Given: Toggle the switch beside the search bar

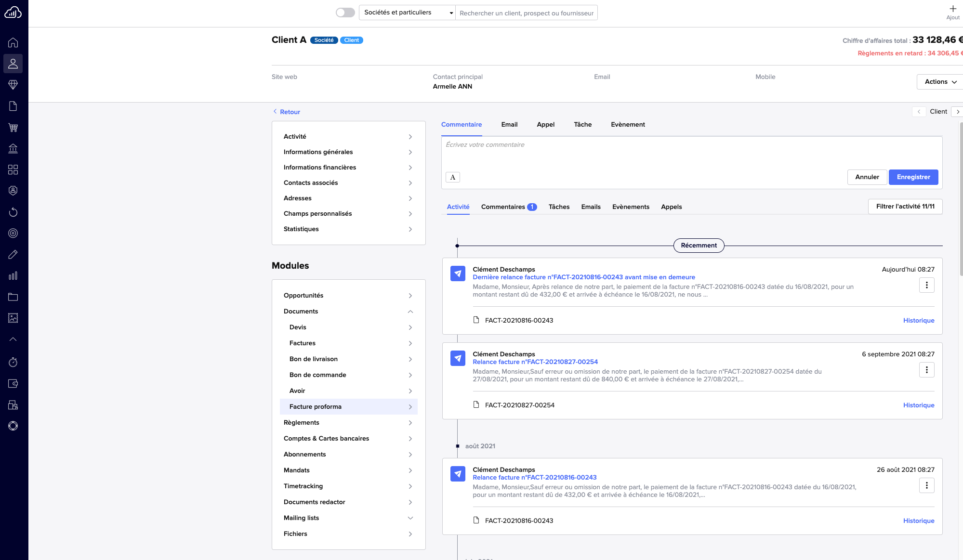Looking at the screenshot, I should pos(345,13).
